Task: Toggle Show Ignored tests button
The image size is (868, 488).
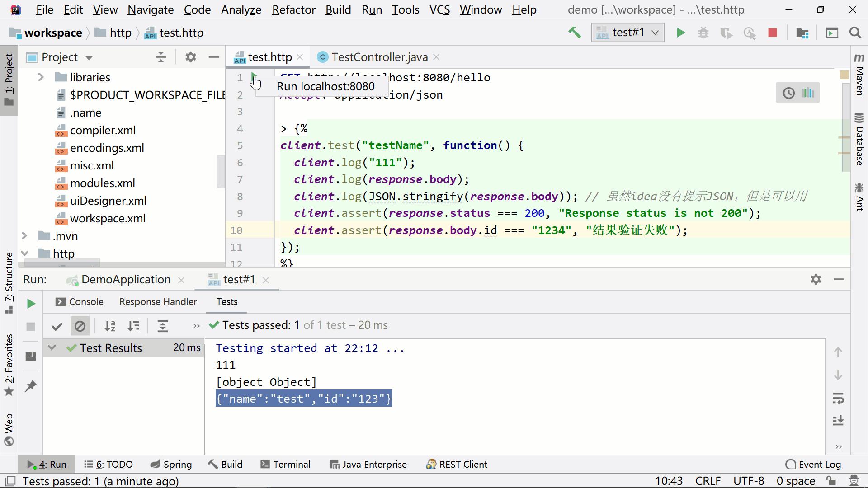Action: tap(80, 326)
